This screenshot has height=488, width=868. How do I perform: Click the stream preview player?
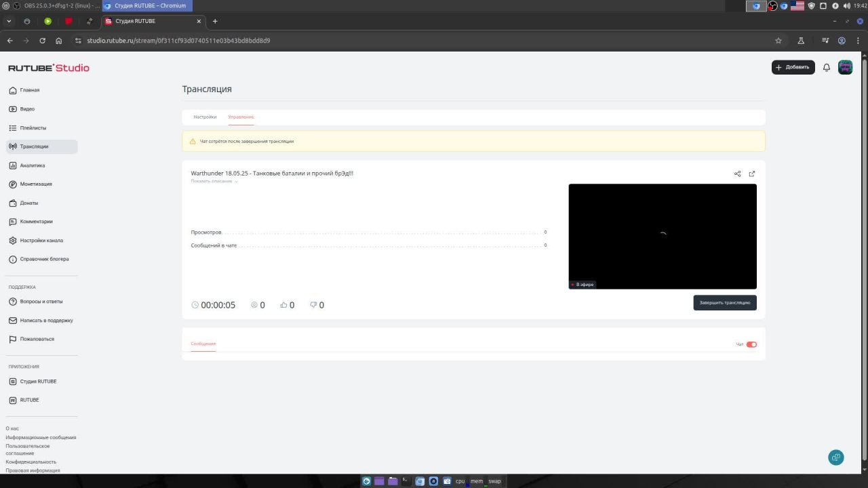click(x=663, y=237)
